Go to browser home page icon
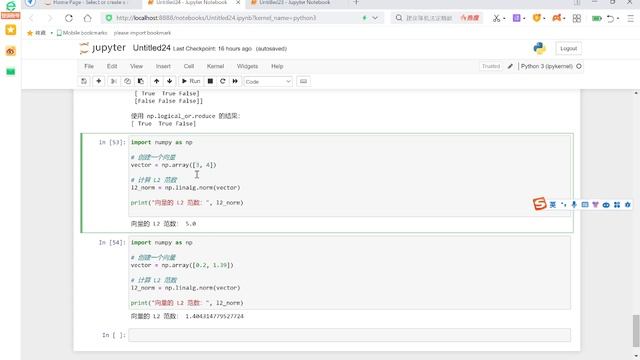The height and width of the screenshot is (360, 640). pos(87,18)
